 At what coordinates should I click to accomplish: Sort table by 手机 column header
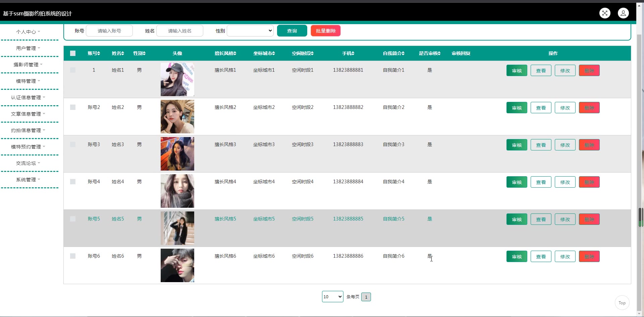348,53
